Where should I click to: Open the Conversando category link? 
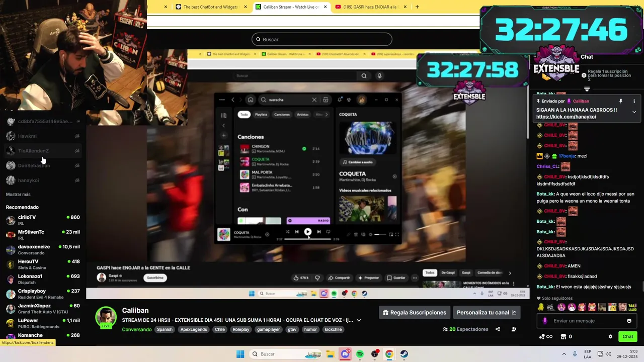[x=137, y=330]
